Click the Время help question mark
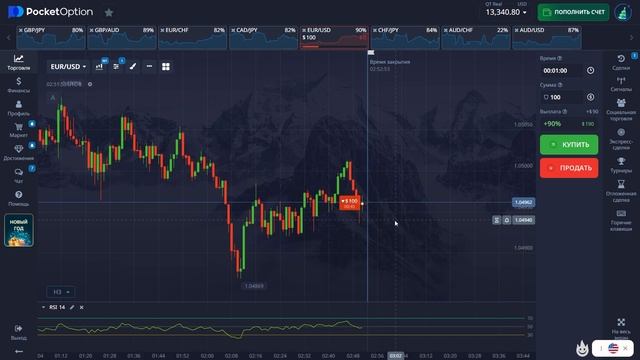This screenshot has width=640, height=360. (x=560, y=58)
